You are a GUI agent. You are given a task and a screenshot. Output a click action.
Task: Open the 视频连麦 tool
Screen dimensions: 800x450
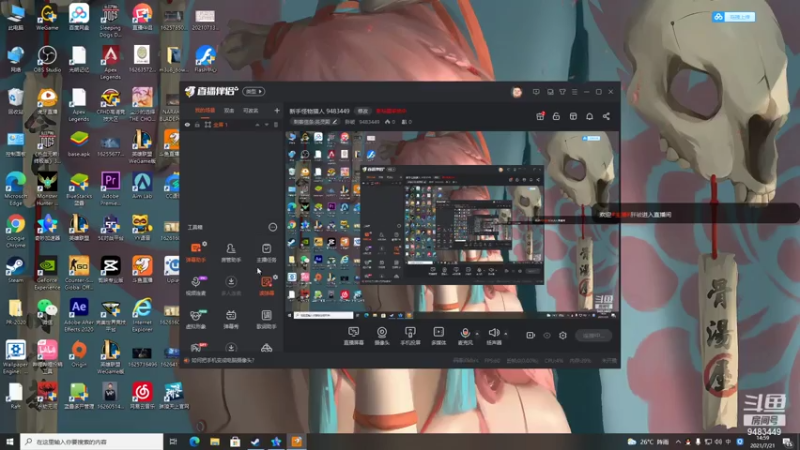click(x=196, y=286)
